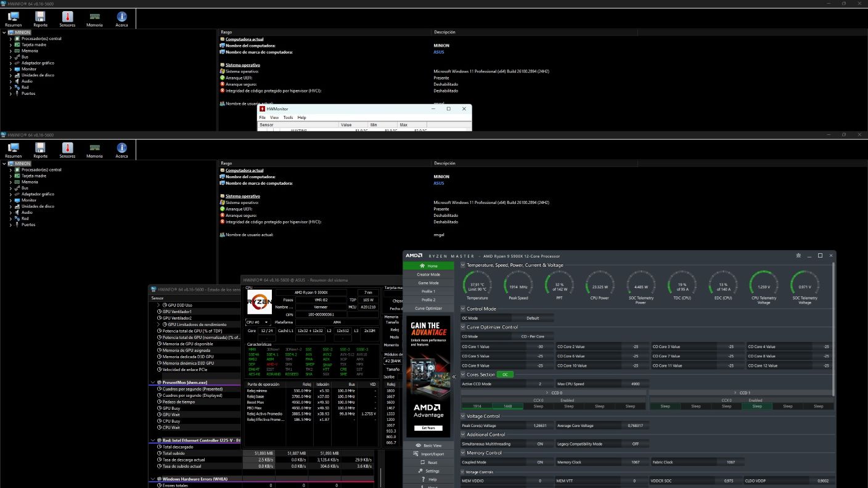The height and width of the screenshot is (488, 868).
Task: Collapse Ryzen Master sidebar with double-chevron
Action: pos(454,376)
